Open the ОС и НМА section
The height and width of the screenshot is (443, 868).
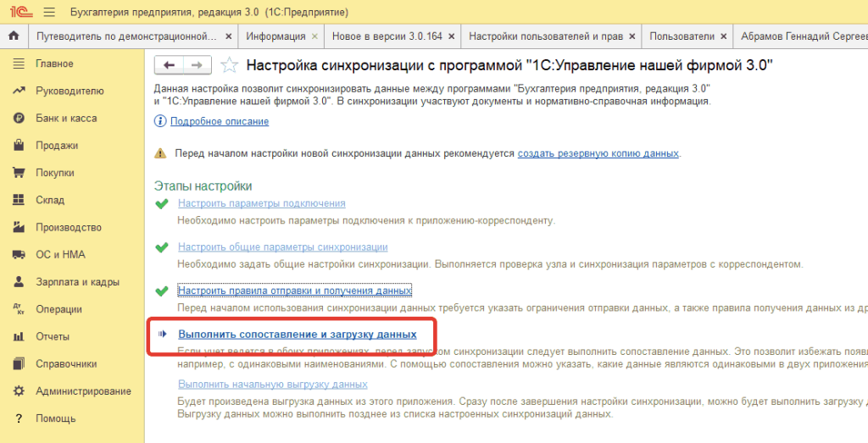(x=60, y=254)
